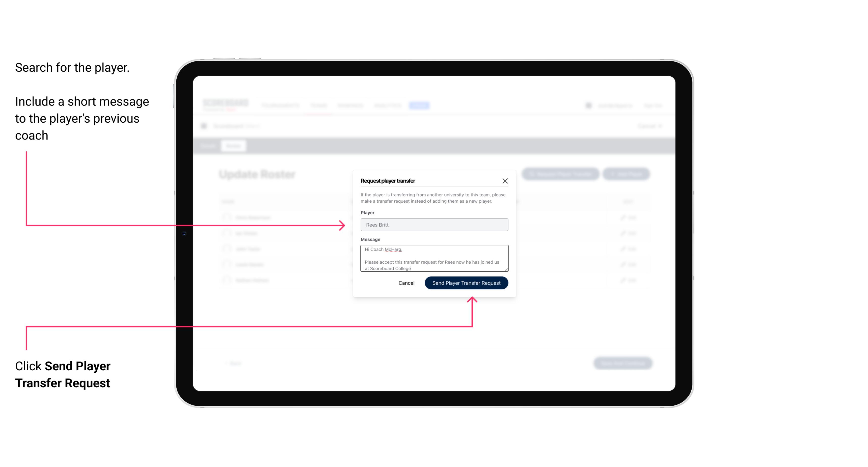Select the Update Roster page tab
The width and height of the screenshot is (868, 467).
[x=233, y=146]
